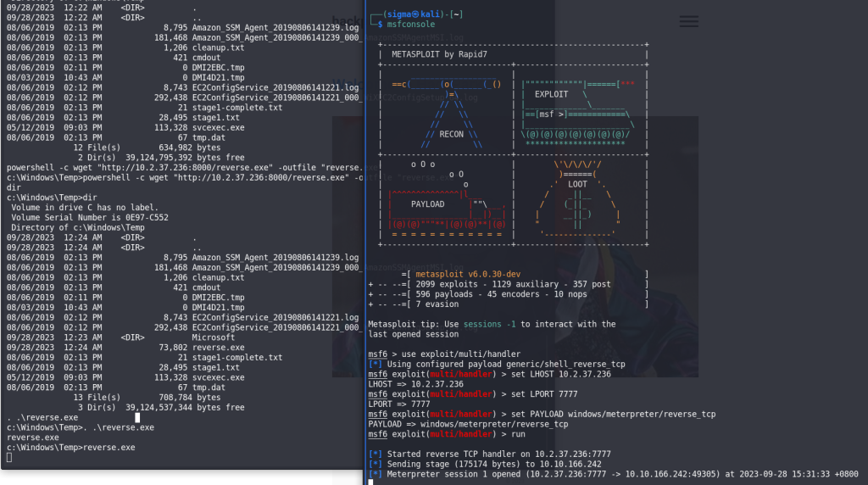Click the 'run' command in msfconsole
Image resolution: width=868 pixels, height=485 pixels.
click(x=518, y=433)
